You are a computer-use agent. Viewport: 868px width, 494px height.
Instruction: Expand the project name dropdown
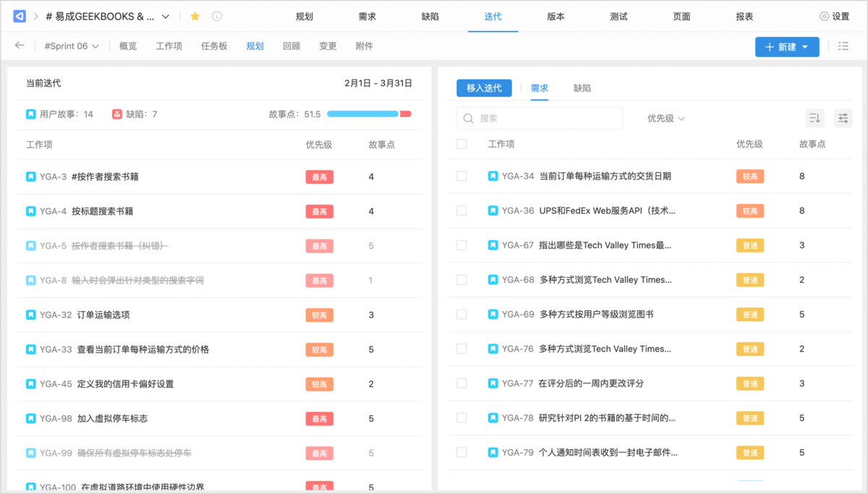[x=166, y=17]
